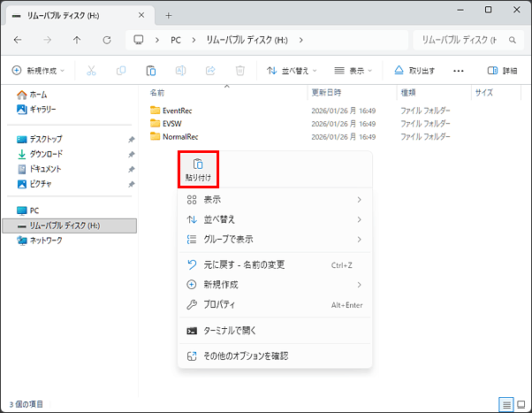Switch to details view layout icon

506,403
